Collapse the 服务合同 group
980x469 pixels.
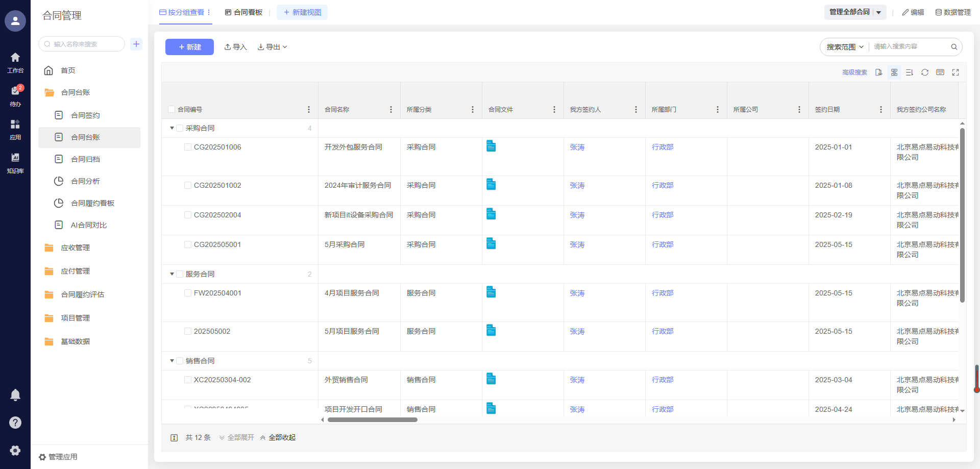tap(172, 274)
